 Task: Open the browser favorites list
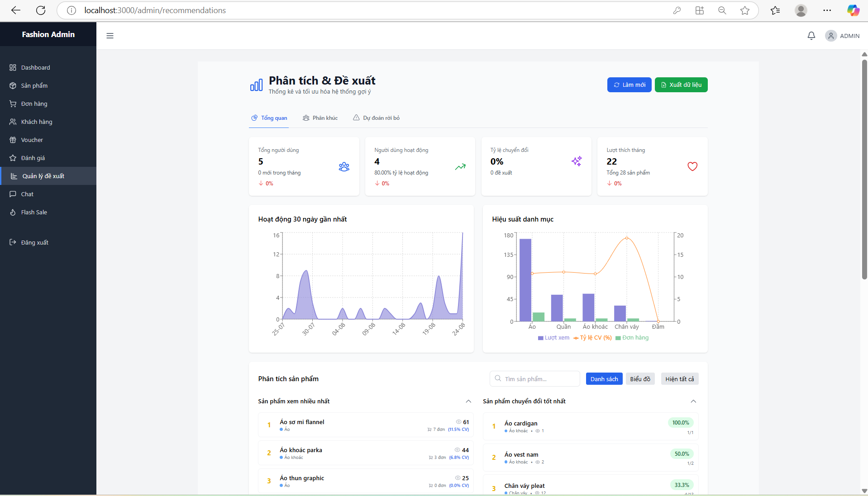pyautogui.click(x=775, y=10)
